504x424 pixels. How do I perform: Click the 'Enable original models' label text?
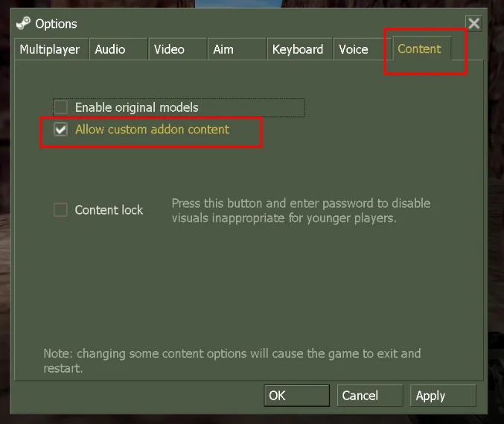click(136, 107)
